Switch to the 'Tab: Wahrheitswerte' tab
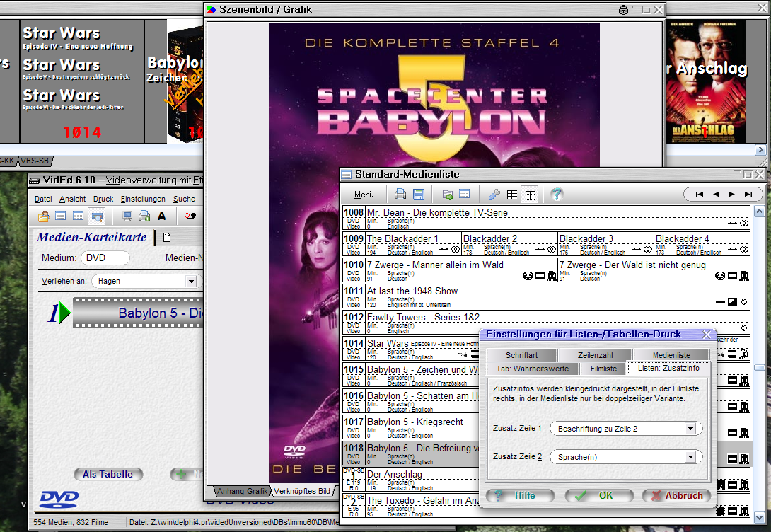This screenshot has width=771, height=532. [532, 369]
